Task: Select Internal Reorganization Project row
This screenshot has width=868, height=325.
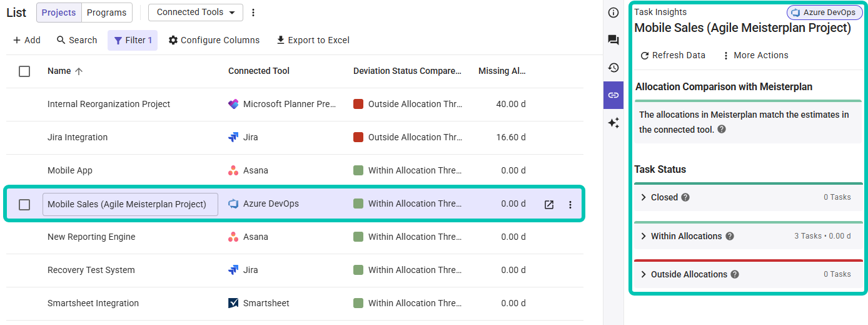Action: [x=109, y=105]
